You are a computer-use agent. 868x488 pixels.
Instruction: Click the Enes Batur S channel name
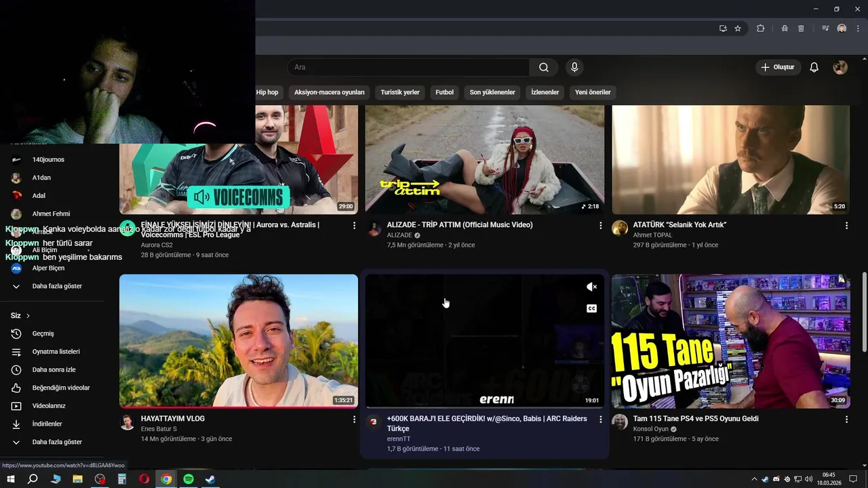pyautogui.click(x=159, y=429)
